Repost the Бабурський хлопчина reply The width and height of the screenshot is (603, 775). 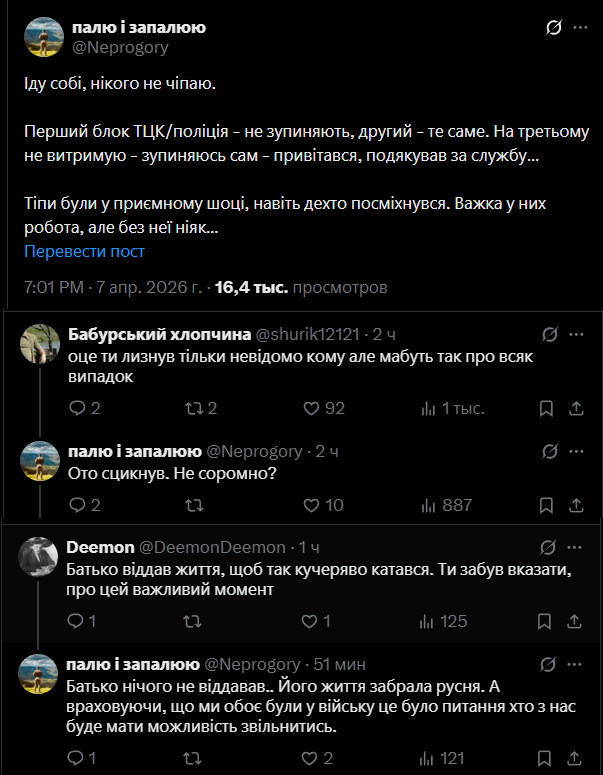click(x=194, y=408)
